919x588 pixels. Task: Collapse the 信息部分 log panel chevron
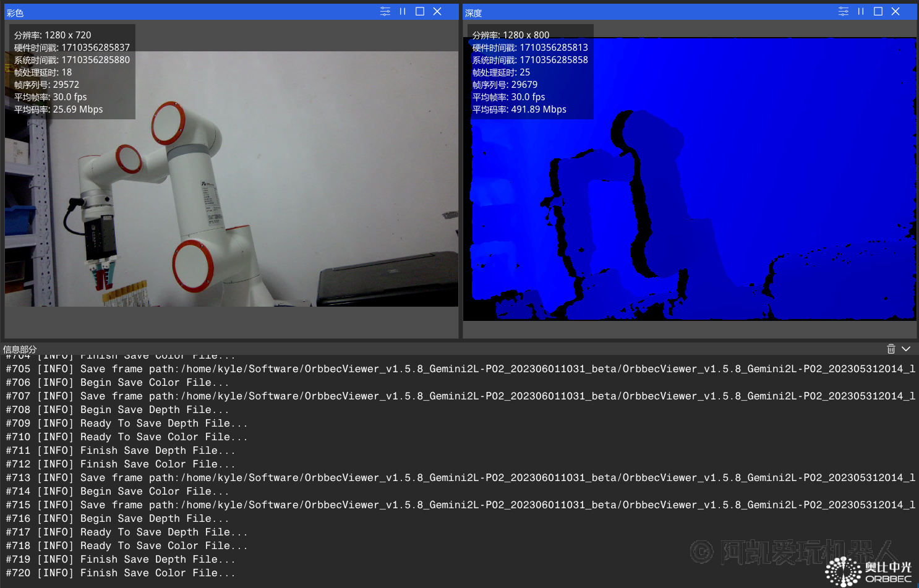point(906,349)
